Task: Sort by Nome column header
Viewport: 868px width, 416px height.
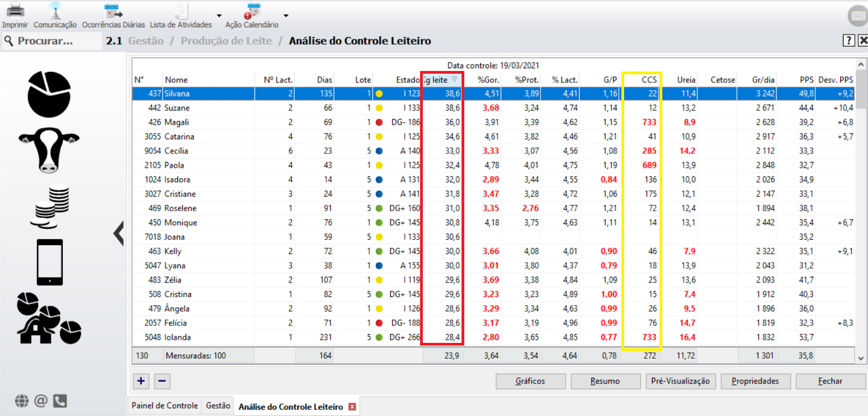Action: 209,80
